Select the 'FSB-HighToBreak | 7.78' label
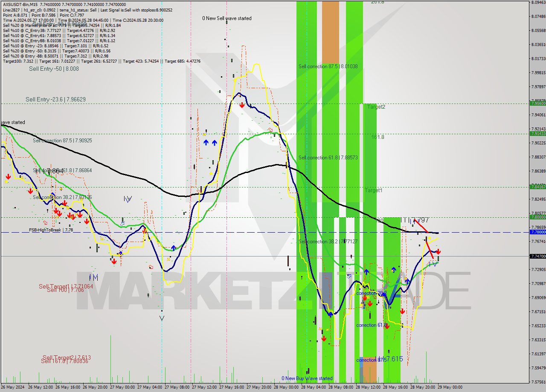Screen dimensions: 546x392 (51, 230)
